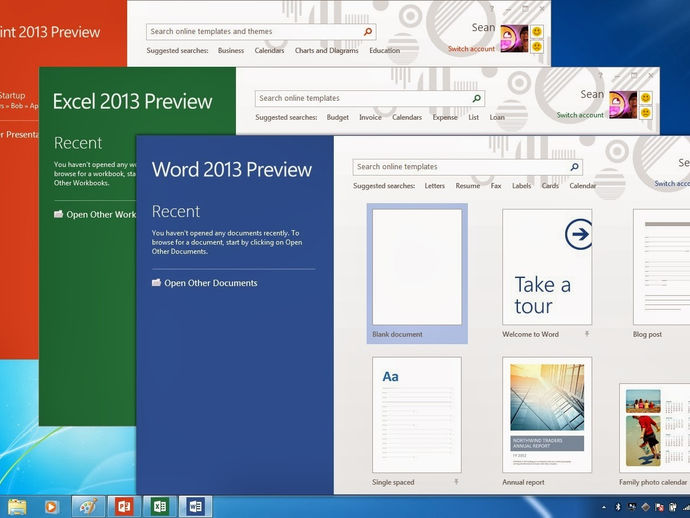Select Calendars suggested search in PowerPoint
The image size is (690, 518).
click(x=269, y=50)
